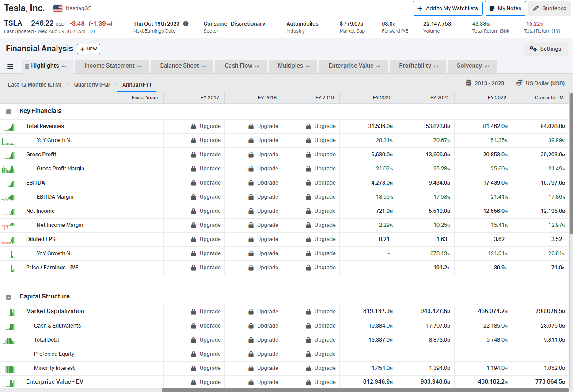Viewport: 573px width, 392px height.
Task: Open the Multiples tab options ellipsis
Action: 307,66
